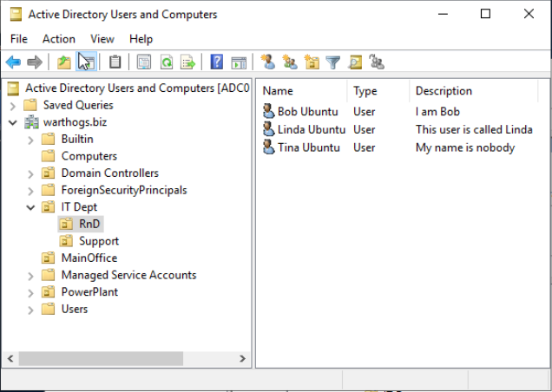
Task: Toggle the Show/Hide Console Tree icon
Action: 86,62
